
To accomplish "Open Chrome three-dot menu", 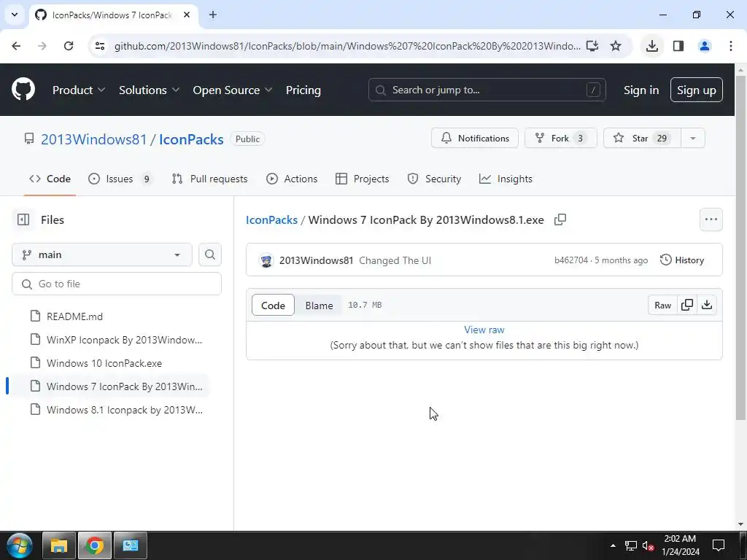I will tap(730, 46).
